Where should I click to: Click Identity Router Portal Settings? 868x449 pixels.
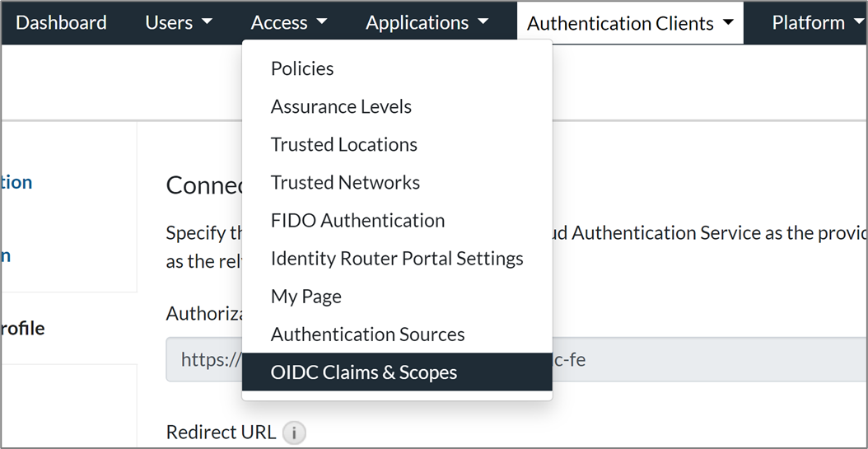[397, 259]
